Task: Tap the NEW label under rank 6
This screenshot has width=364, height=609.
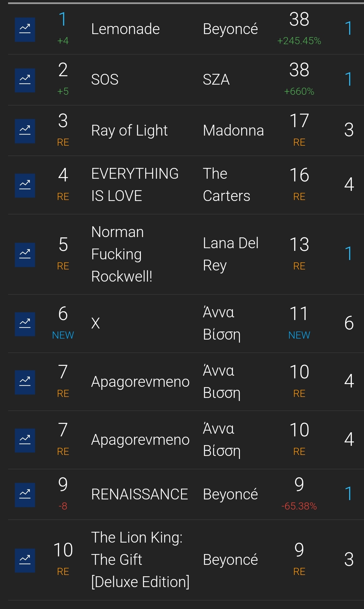Action: pos(63,335)
